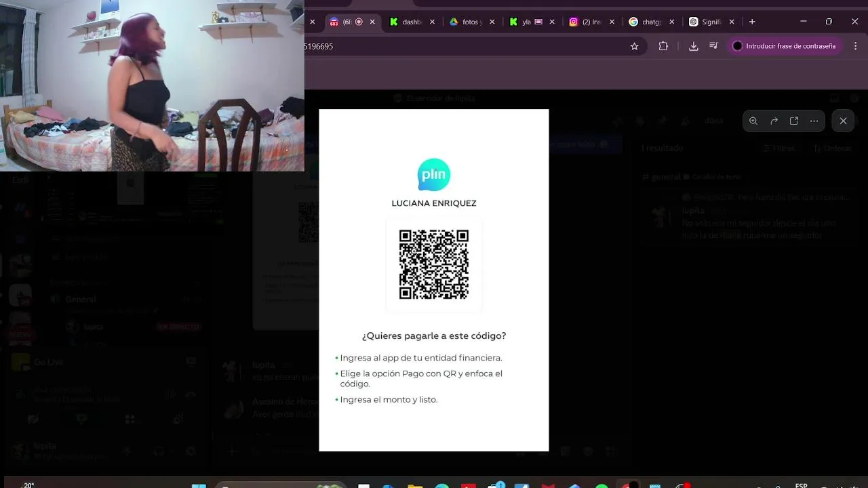This screenshot has width=868, height=488.
Task: Click the ESP language indicator in tray
Action: pyautogui.click(x=801, y=485)
